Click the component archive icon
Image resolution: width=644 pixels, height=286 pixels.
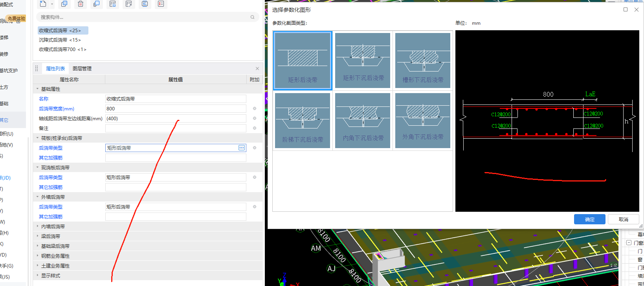[113, 4]
